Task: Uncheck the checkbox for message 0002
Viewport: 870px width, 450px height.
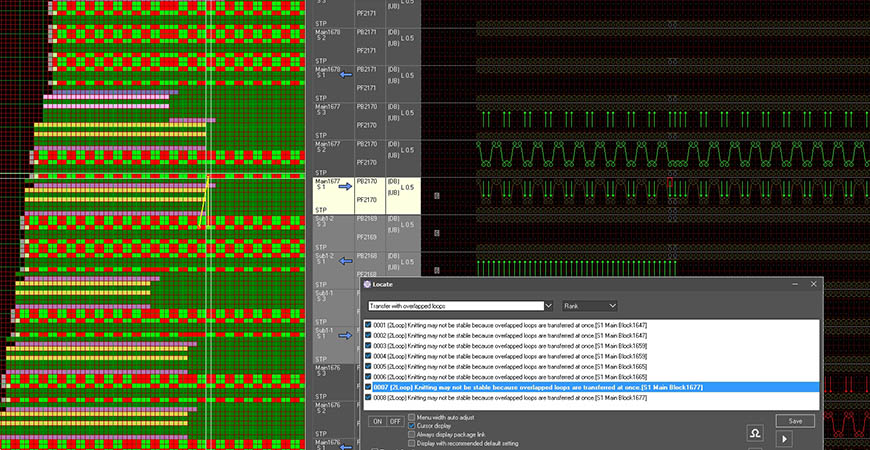Action: pos(368,336)
